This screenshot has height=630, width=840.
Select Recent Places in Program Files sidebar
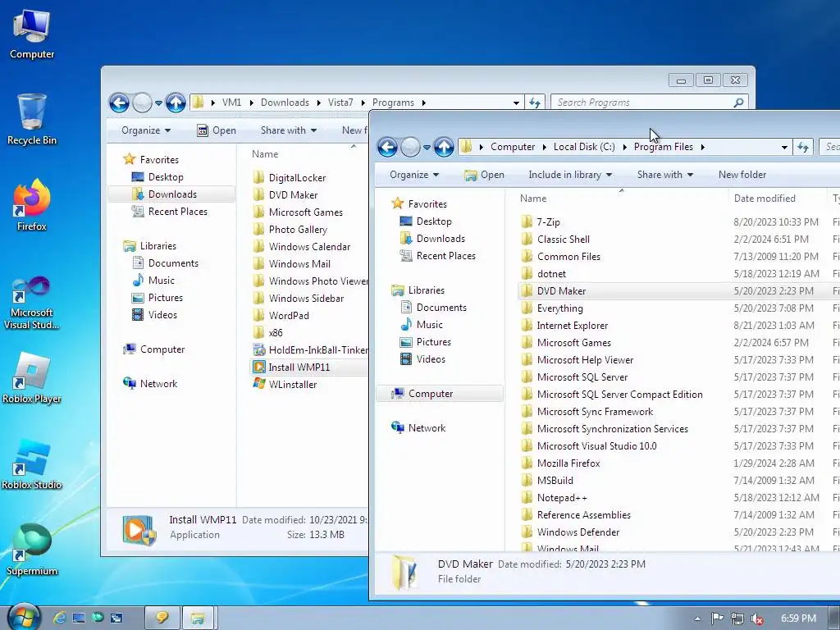click(445, 256)
